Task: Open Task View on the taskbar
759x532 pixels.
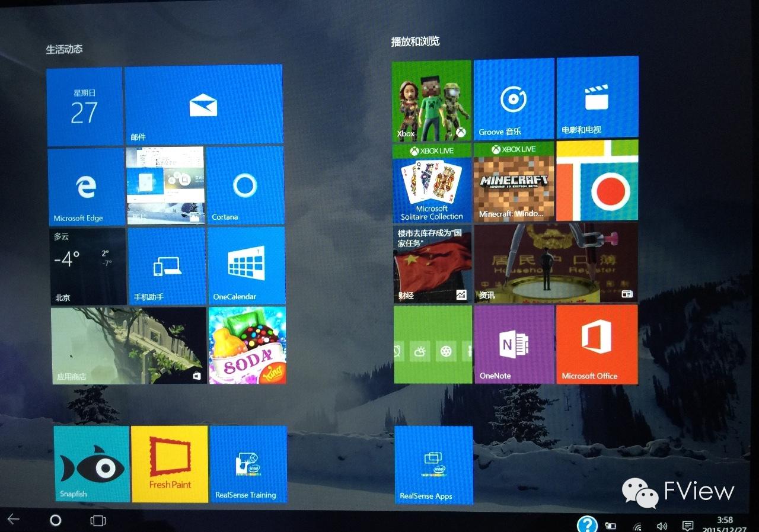Action: coord(98,521)
